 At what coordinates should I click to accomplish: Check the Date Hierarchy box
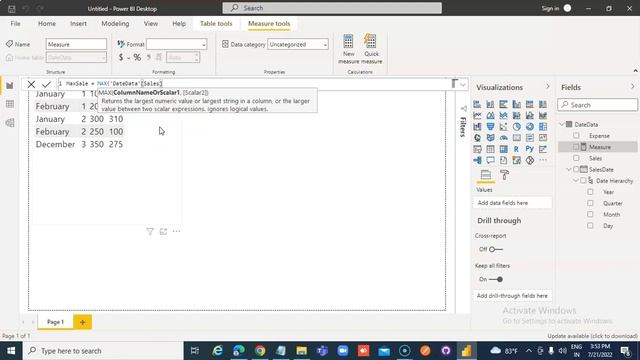[x=583, y=180]
